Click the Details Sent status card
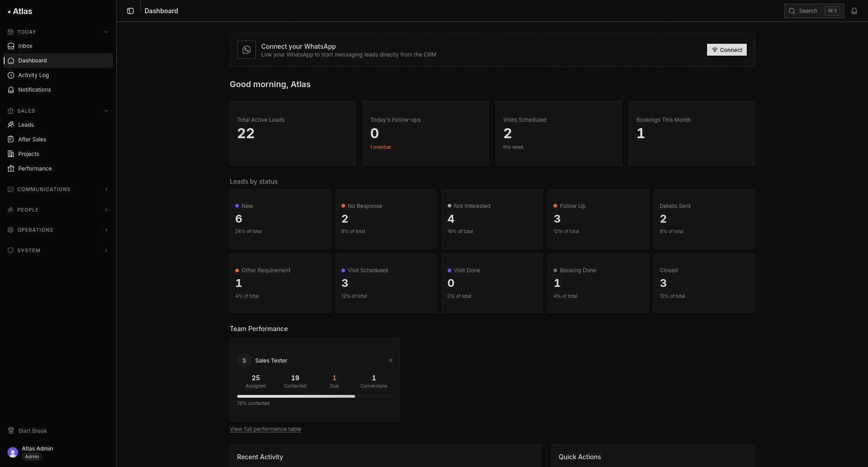Image resolution: width=868 pixels, height=467 pixels. 704,219
